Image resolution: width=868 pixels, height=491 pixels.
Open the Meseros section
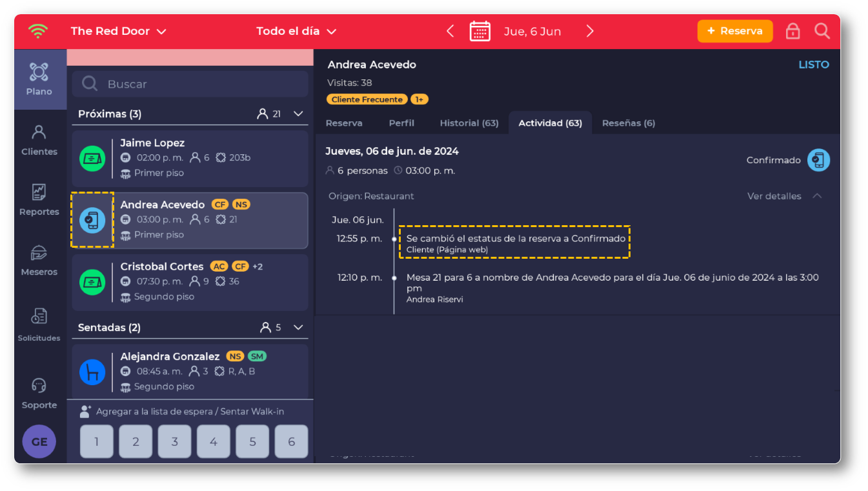[39, 260]
